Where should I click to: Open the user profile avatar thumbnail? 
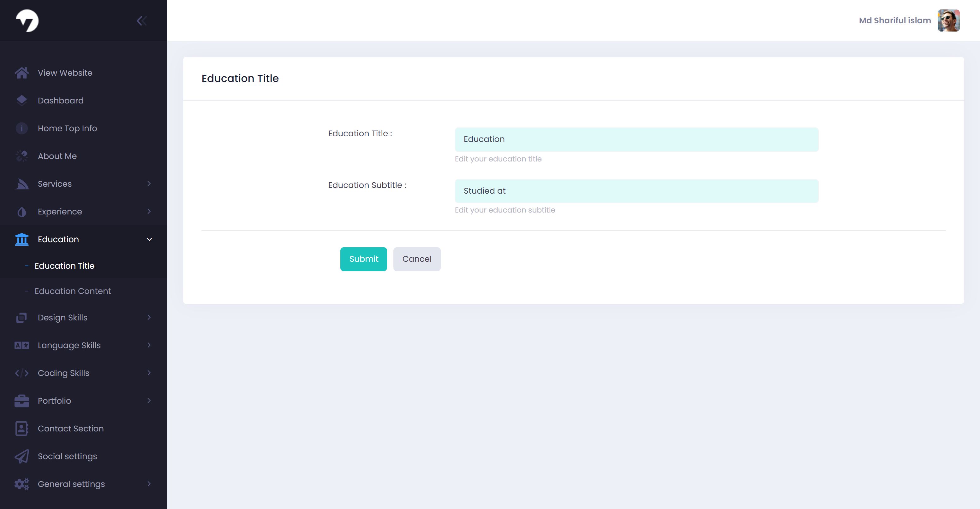pos(948,20)
